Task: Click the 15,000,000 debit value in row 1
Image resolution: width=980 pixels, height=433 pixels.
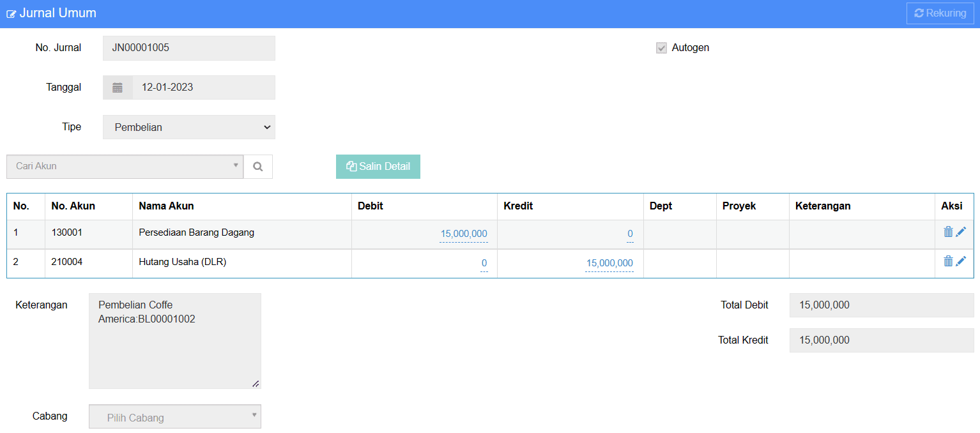Action: 463,234
